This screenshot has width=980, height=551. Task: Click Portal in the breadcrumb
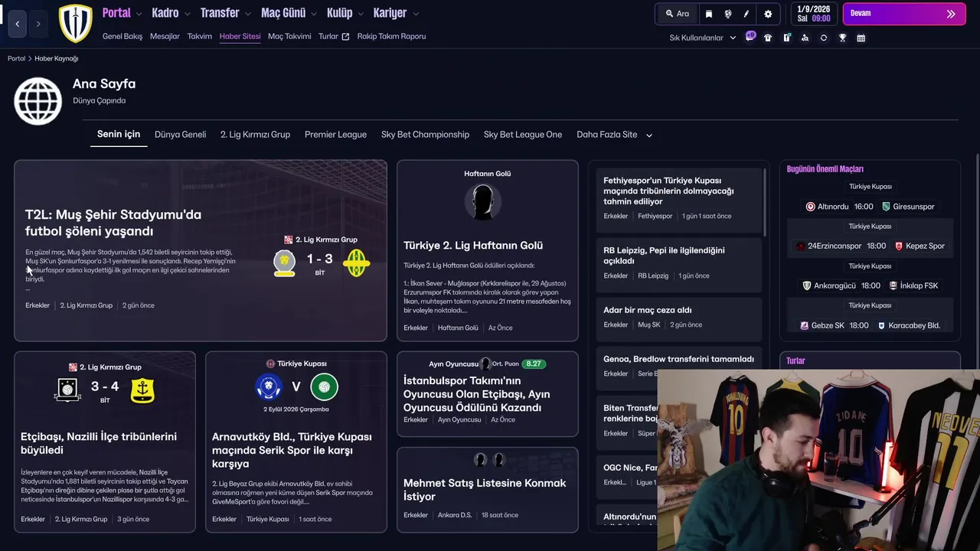click(x=17, y=58)
